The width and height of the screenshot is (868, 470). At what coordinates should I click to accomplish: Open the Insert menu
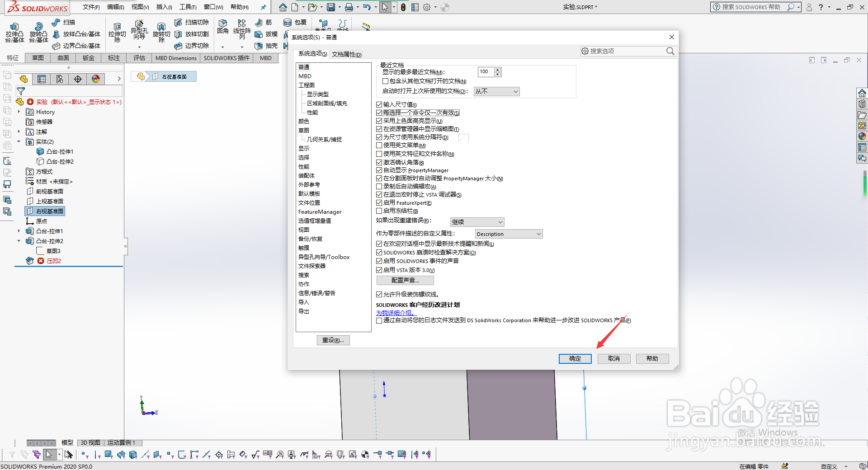[x=164, y=7]
